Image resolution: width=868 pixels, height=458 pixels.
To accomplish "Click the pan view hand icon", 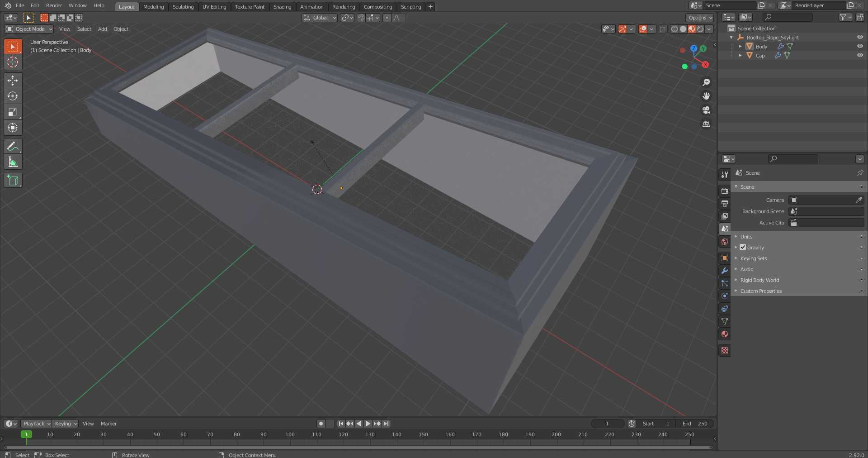I will coord(706,96).
